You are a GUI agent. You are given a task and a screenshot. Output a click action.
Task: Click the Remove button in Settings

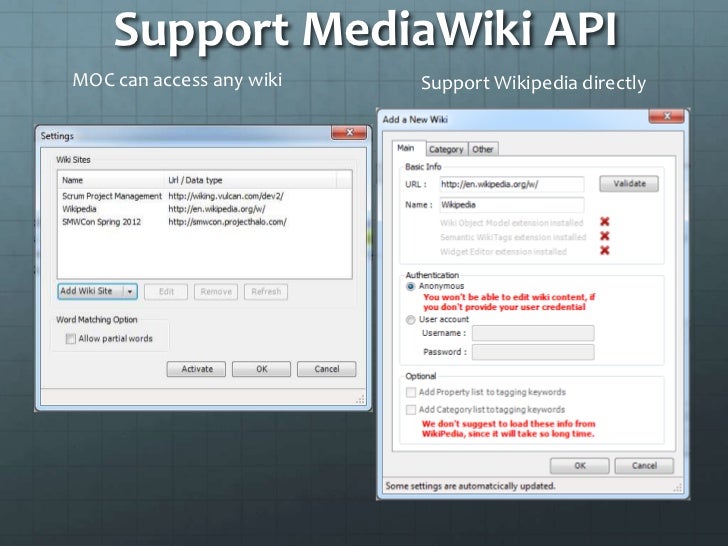pyautogui.click(x=216, y=292)
